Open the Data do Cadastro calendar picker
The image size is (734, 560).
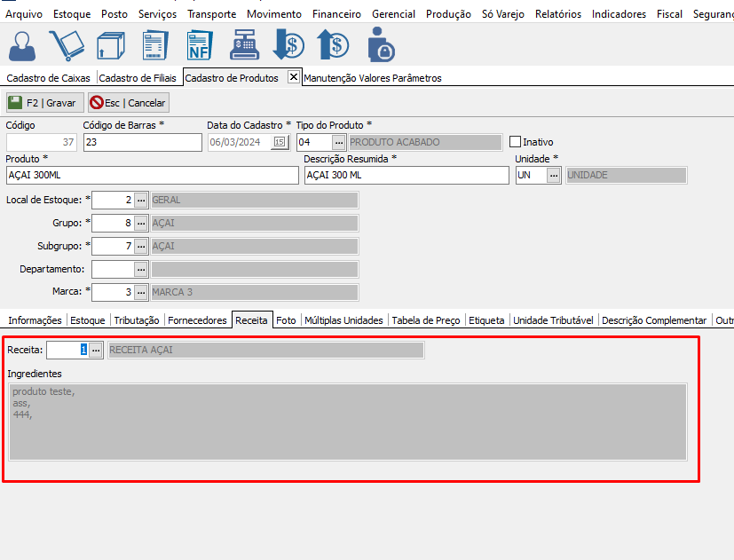pos(280,142)
